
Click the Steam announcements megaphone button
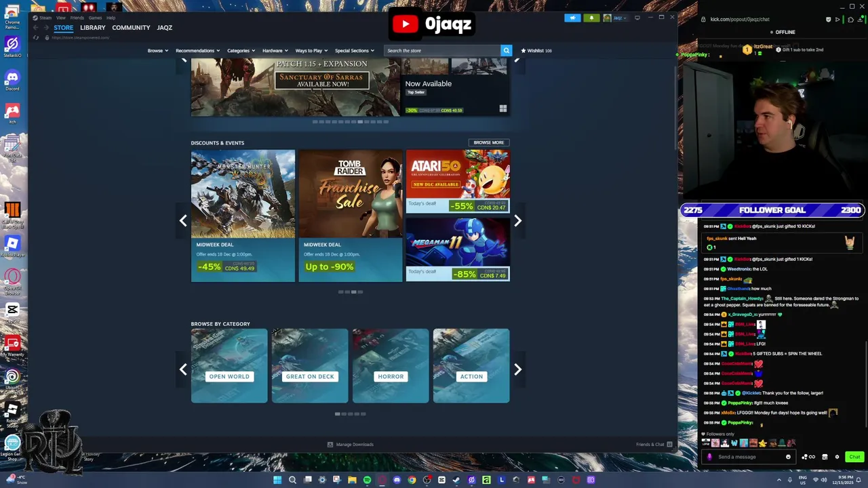(x=572, y=18)
